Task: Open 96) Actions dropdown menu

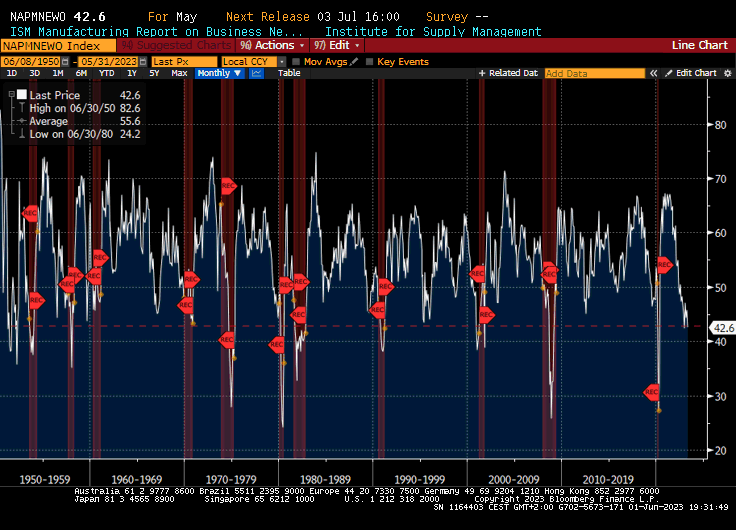Action: [272, 45]
